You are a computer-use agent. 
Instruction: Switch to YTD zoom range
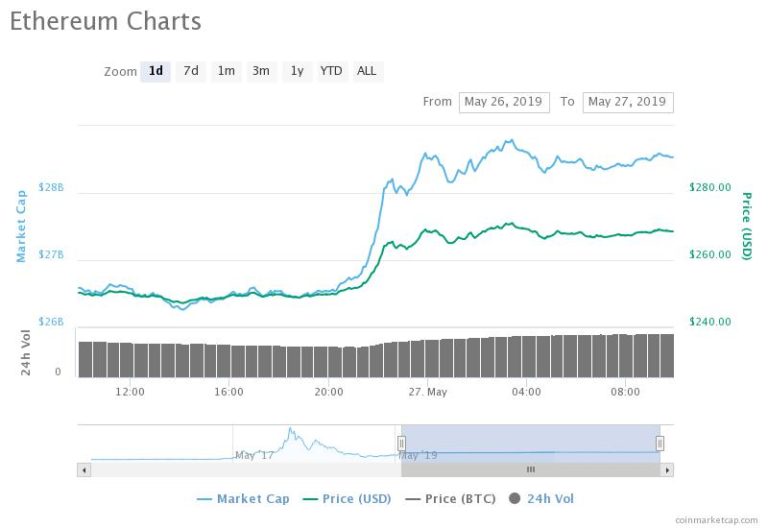(x=332, y=72)
